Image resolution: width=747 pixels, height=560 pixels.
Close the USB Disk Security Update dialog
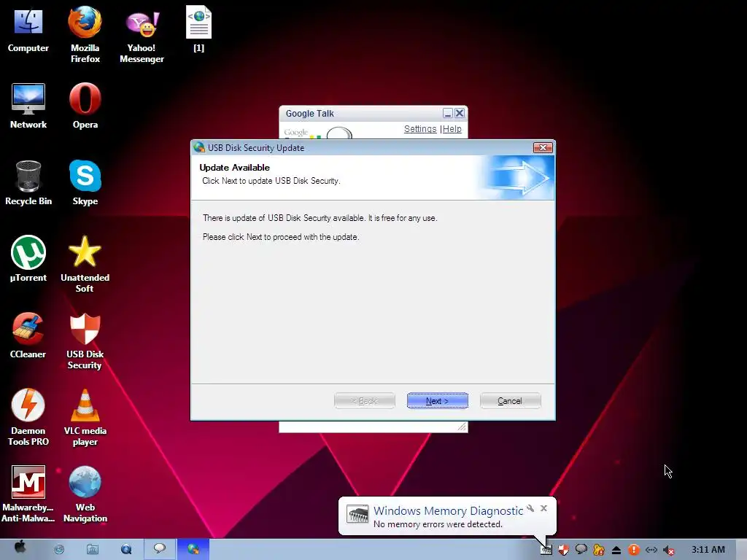coord(543,147)
